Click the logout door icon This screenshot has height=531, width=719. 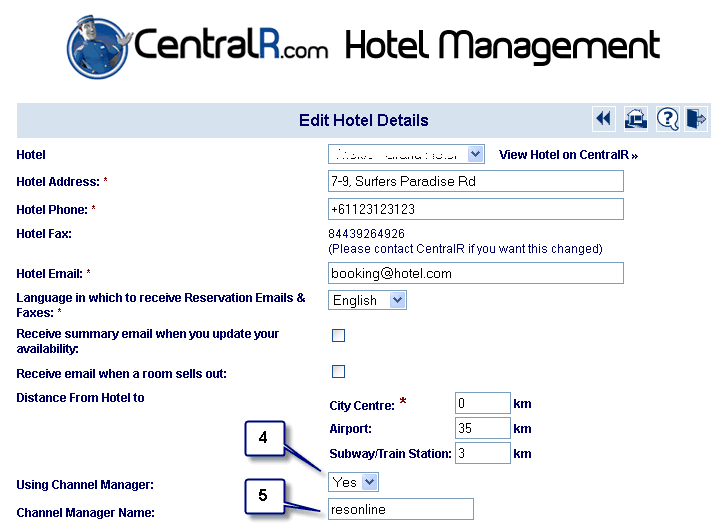click(x=696, y=119)
